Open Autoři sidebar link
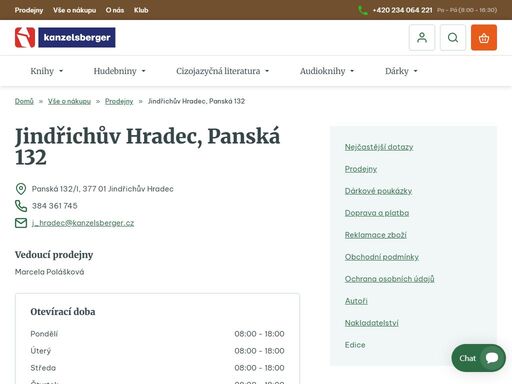 356,301
